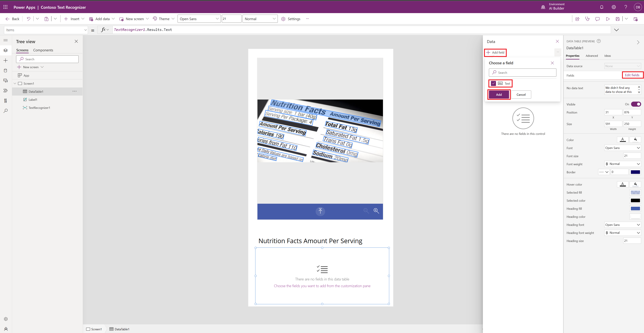Click the zoom out icon on image
The height and width of the screenshot is (333, 644).
click(366, 211)
